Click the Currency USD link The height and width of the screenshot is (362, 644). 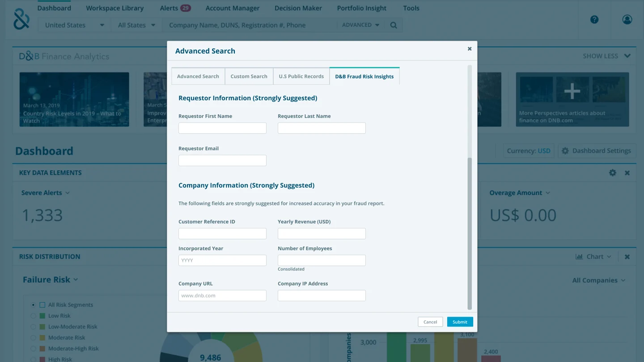(x=529, y=151)
